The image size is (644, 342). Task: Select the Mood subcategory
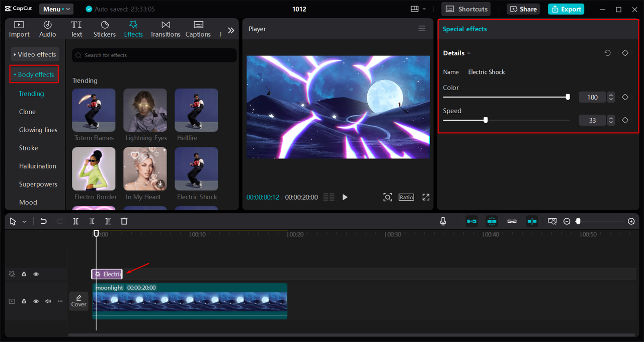pos(28,202)
